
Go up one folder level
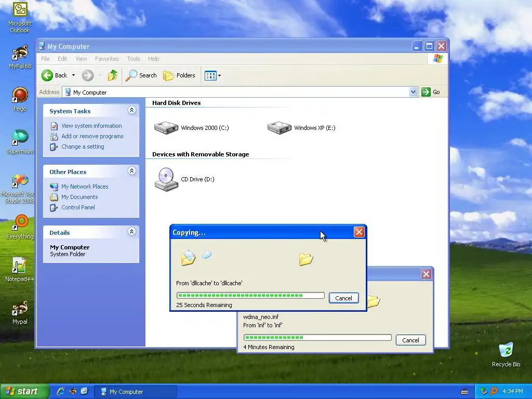[113, 75]
